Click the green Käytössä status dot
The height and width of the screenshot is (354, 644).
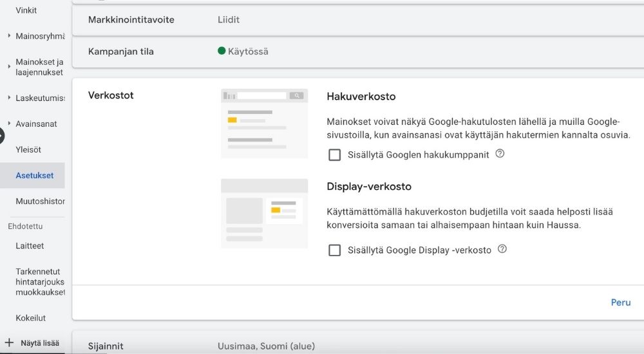(x=222, y=51)
